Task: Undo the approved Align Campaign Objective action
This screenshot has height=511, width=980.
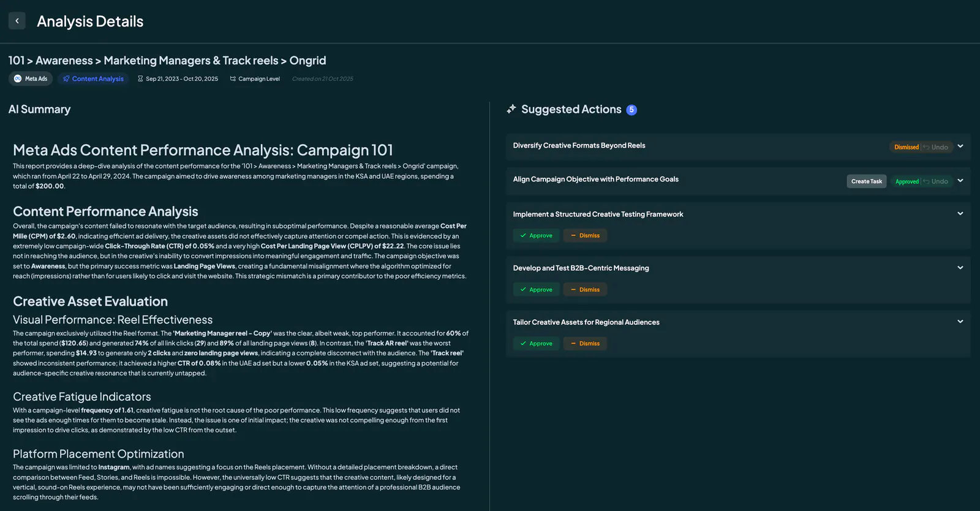Action: [936, 181]
